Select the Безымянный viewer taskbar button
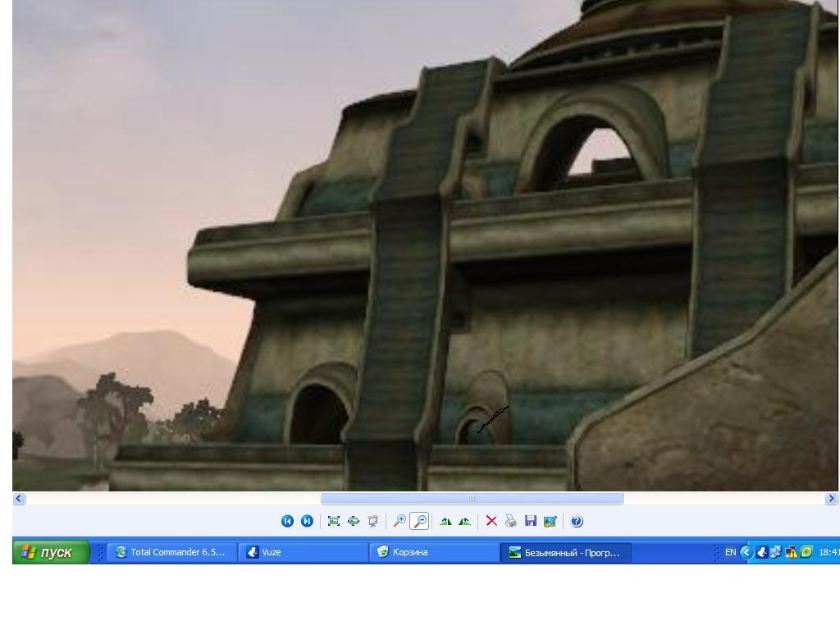This screenshot has height=630, width=840. click(566, 552)
